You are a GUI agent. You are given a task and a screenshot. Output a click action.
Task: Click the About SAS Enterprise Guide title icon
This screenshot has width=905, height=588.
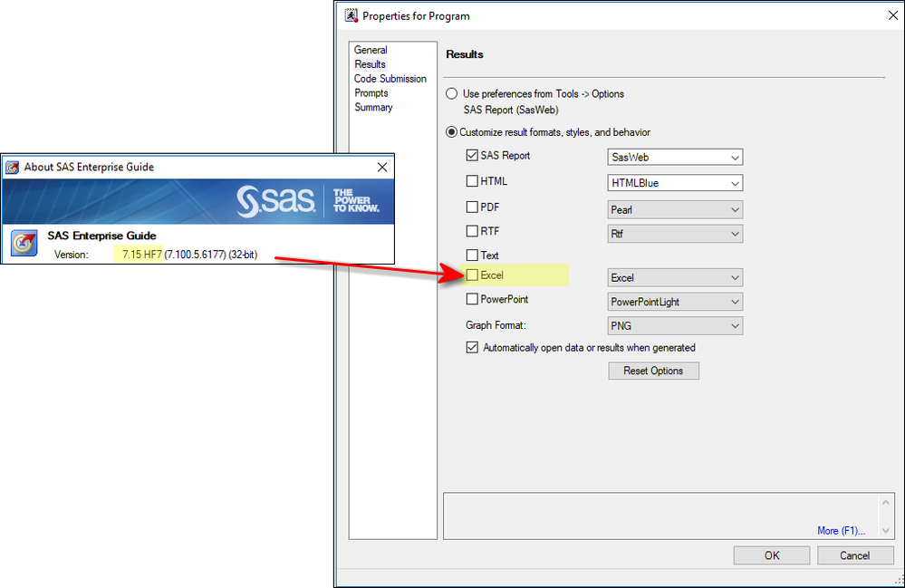(x=12, y=168)
